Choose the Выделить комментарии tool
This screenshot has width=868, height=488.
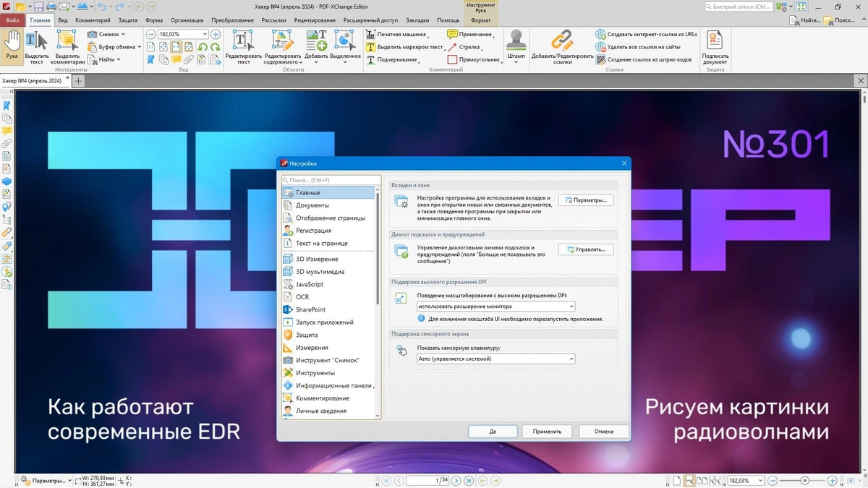pos(67,48)
